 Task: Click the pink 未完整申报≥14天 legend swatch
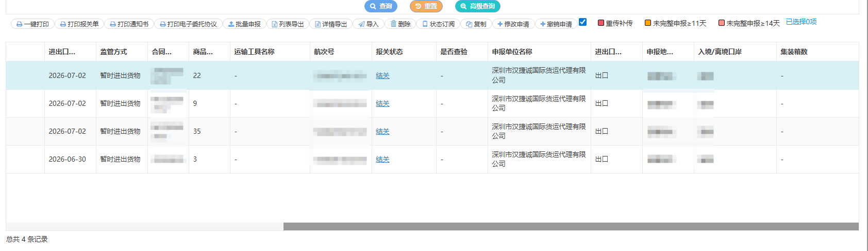point(722,23)
